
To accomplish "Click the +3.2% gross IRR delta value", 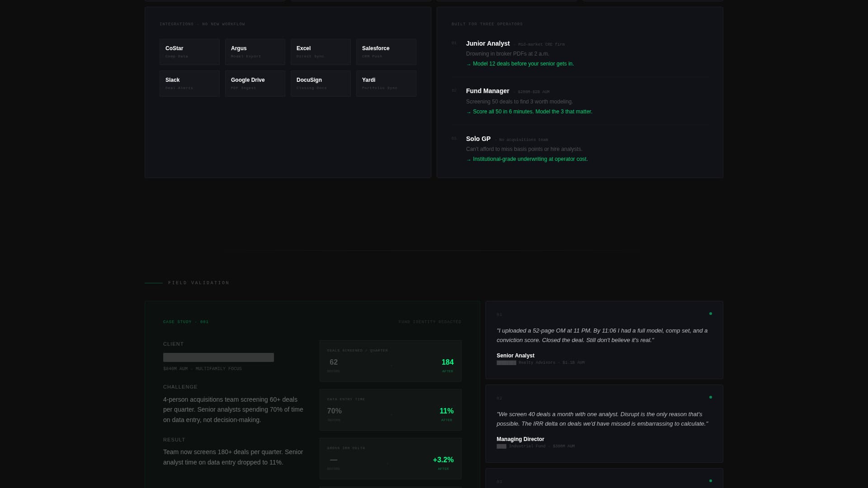I will pos(443,460).
